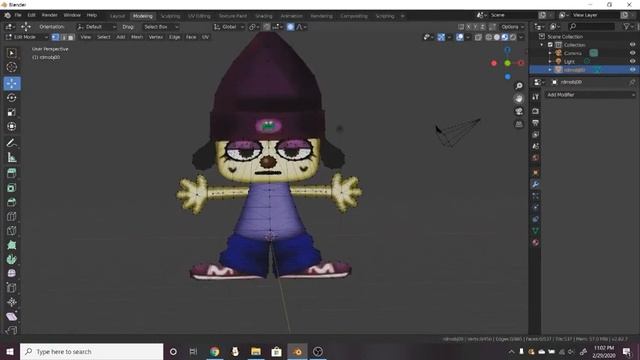Select the Cursor tool in toolbar
This screenshot has width=640, height=360.
(x=11, y=67)
